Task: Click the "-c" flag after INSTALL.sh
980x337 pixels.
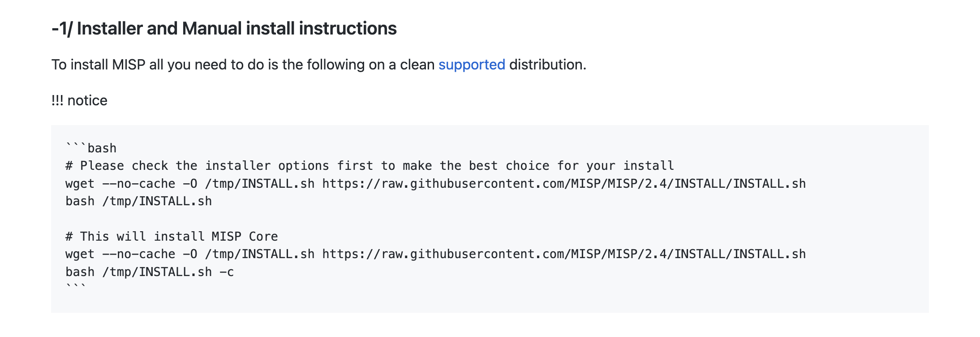Action: tap(227, 272)
